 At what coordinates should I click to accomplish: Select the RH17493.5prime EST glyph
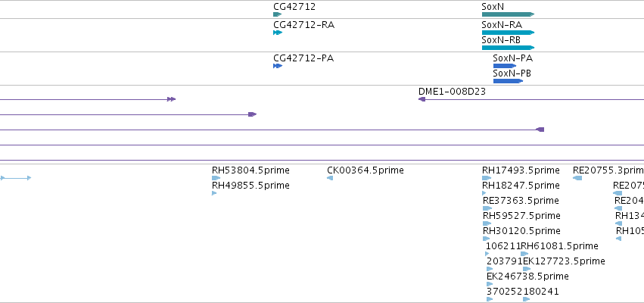point(487,178)
